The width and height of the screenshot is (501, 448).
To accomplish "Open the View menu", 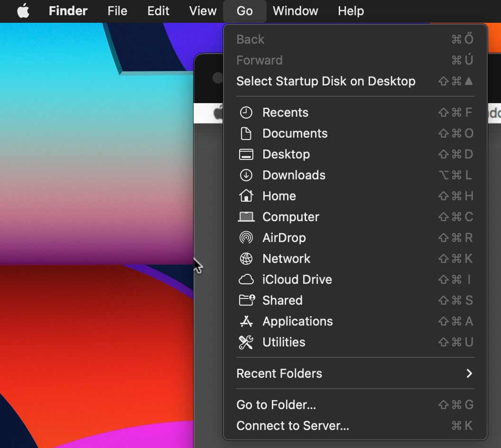I will [x=203, y=11].
